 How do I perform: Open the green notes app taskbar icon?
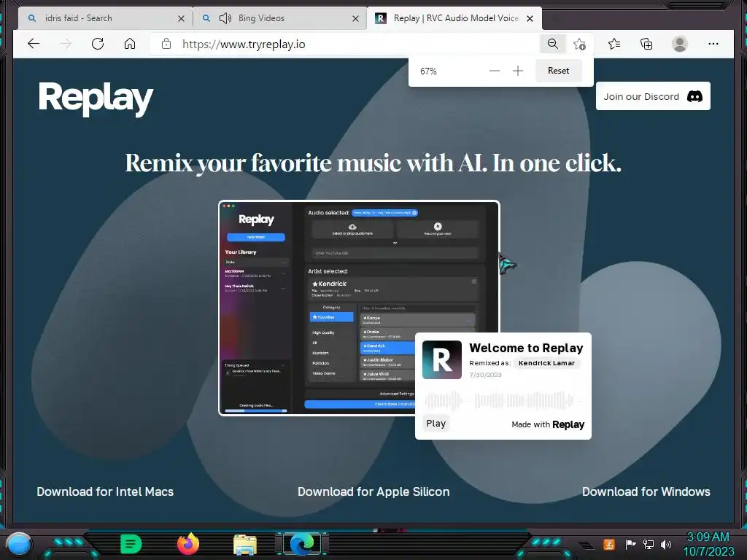[x=131, y=544]
